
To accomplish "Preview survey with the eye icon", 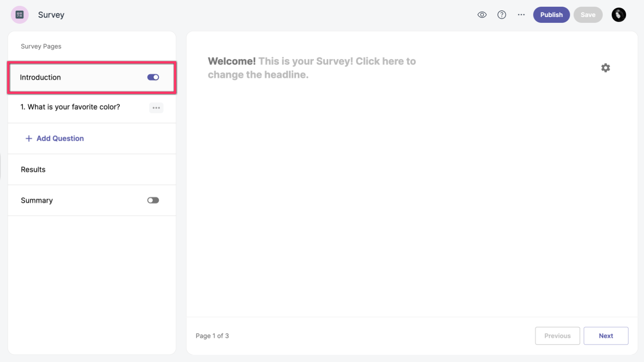I will click(x=482, y=15).
